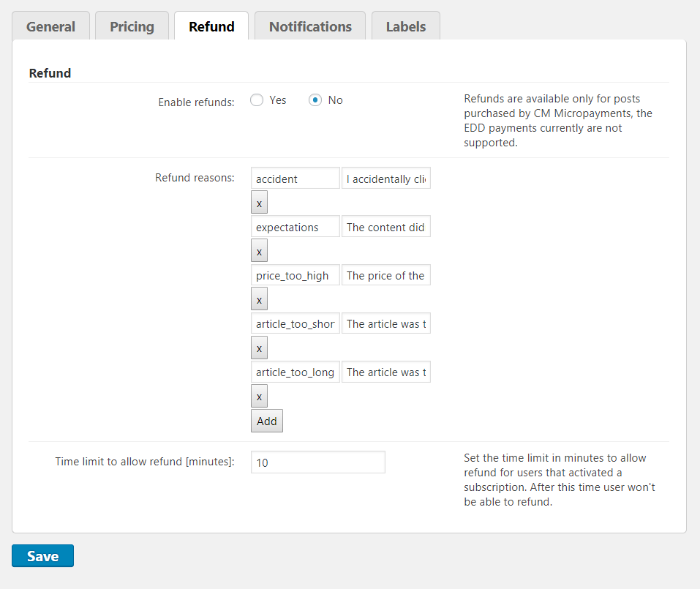Remove the price_too_high refund reason
This screenshot has width=700, height=589.
tap(259, 299)
